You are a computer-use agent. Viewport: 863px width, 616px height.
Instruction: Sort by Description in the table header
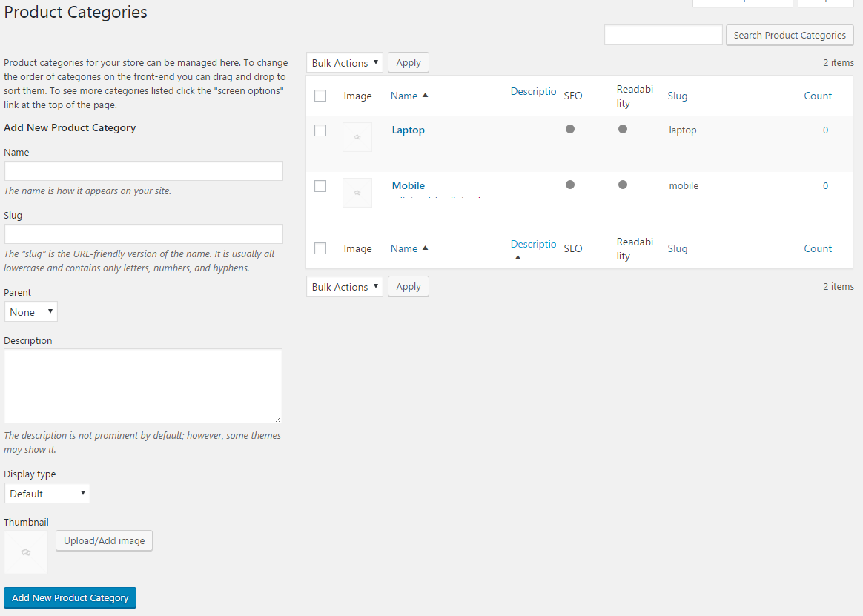pyautogui.click(x=533, y=91)
